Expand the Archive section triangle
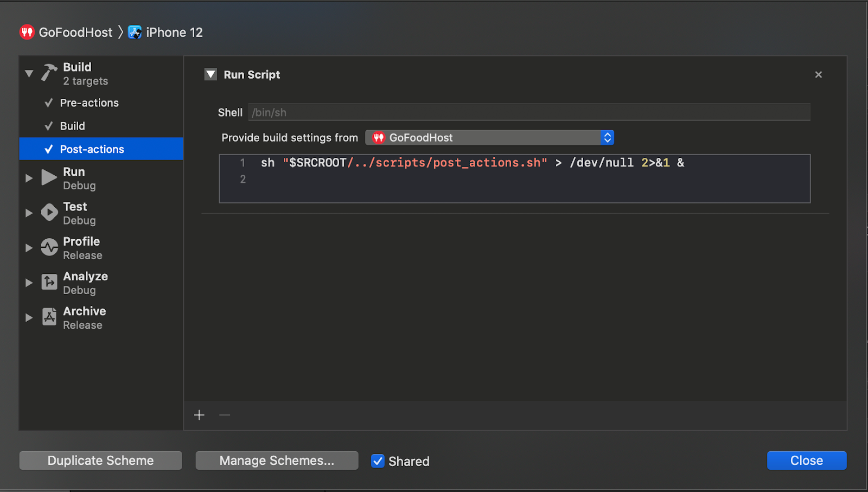This screenshot has width=868, height=492. tap(29, 318)
